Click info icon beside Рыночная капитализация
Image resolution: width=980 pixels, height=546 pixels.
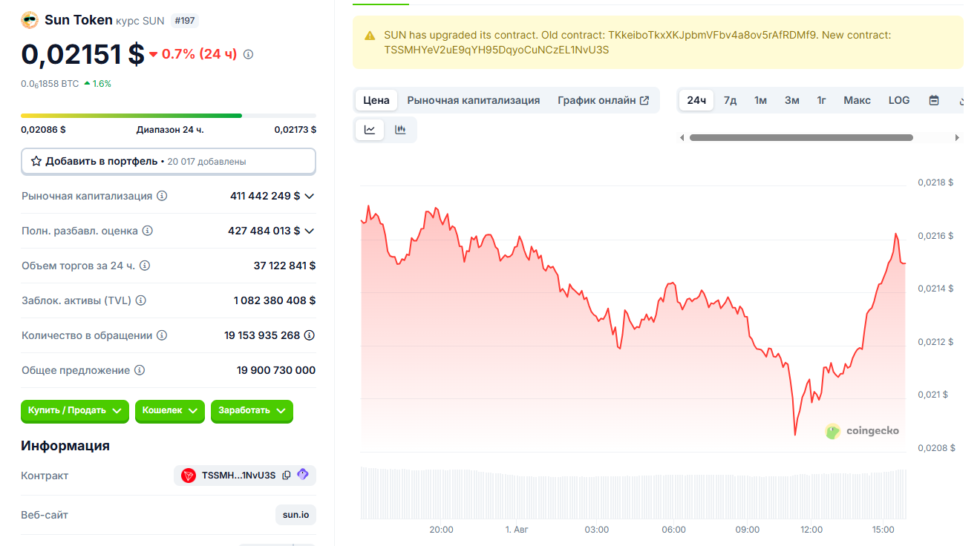tap(162, 196)
